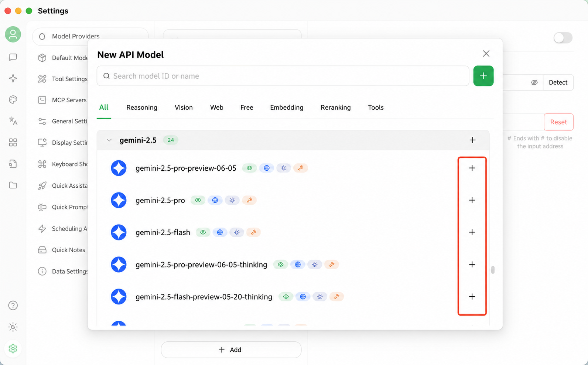Click the green plus button beside the search box
Screen dimensions: 588x365
[483, 76]
